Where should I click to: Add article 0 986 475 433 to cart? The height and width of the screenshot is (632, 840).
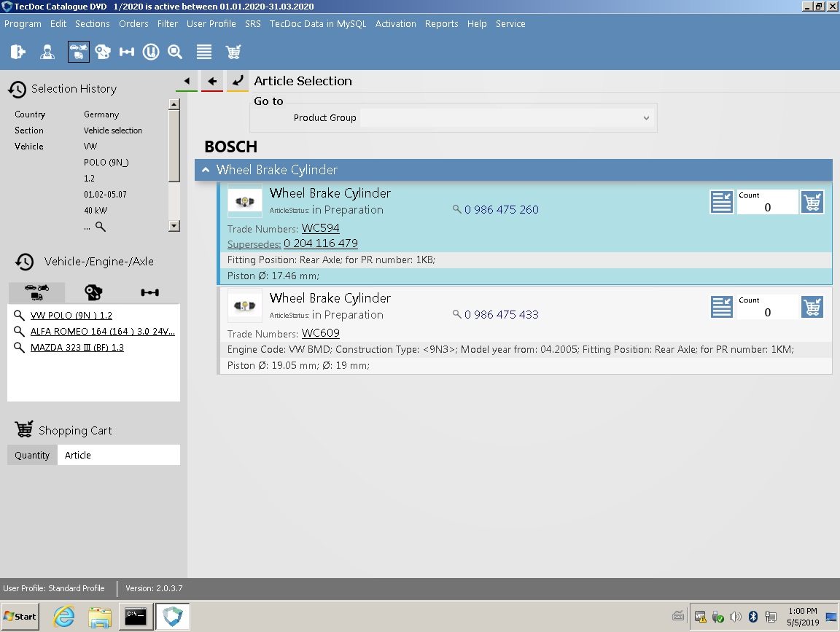[812, 307]
